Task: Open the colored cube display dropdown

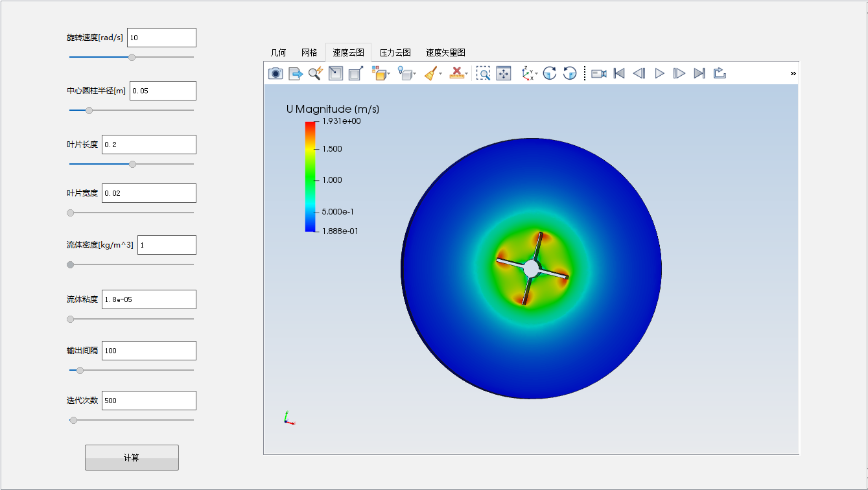Action: click(x=381, y=73)
